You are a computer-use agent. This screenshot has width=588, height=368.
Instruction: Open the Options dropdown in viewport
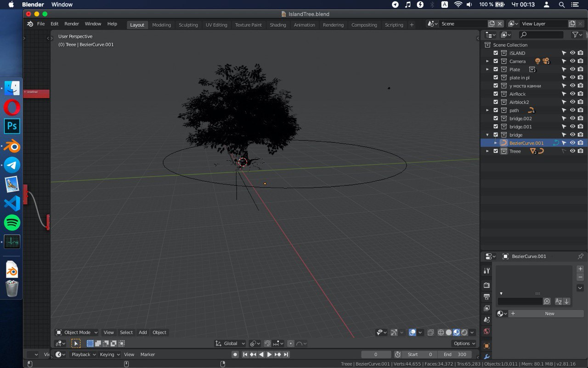point(464,343)
